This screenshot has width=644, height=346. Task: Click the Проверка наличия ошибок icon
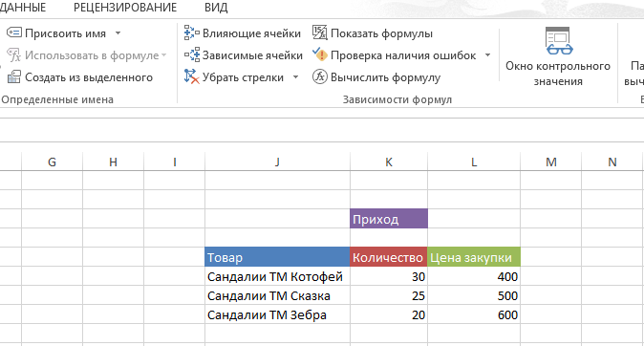319,54
